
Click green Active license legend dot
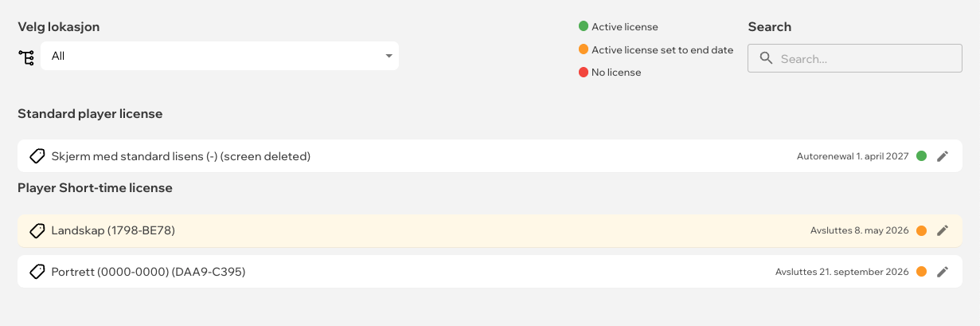click(584, 26)
